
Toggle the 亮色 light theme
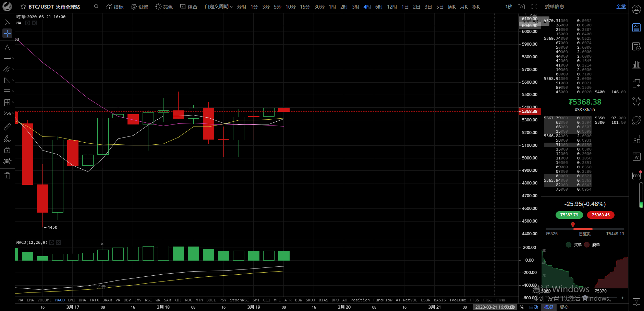click(x=164, y=7)
